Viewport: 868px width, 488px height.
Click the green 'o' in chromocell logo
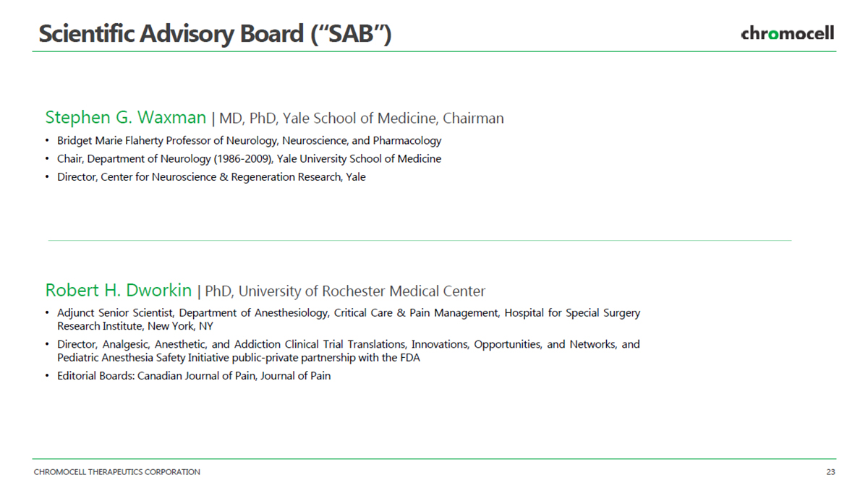coord(775,34)
